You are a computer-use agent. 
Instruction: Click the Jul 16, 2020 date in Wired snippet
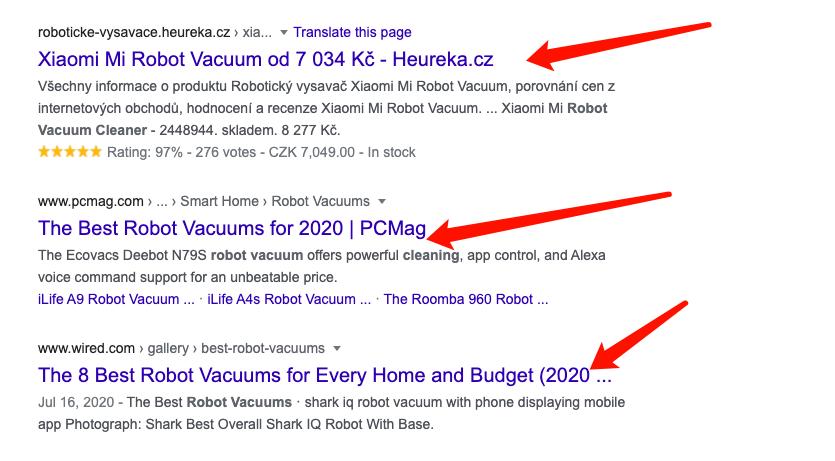point(76,402)
